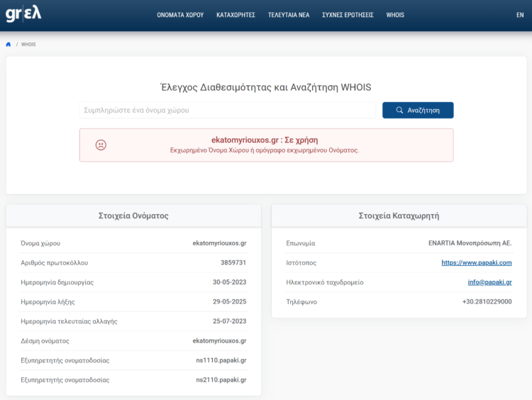Screen dimensions: 532x400
Task: Select last change date 25-07-2023
Action: tap(229, 321)
